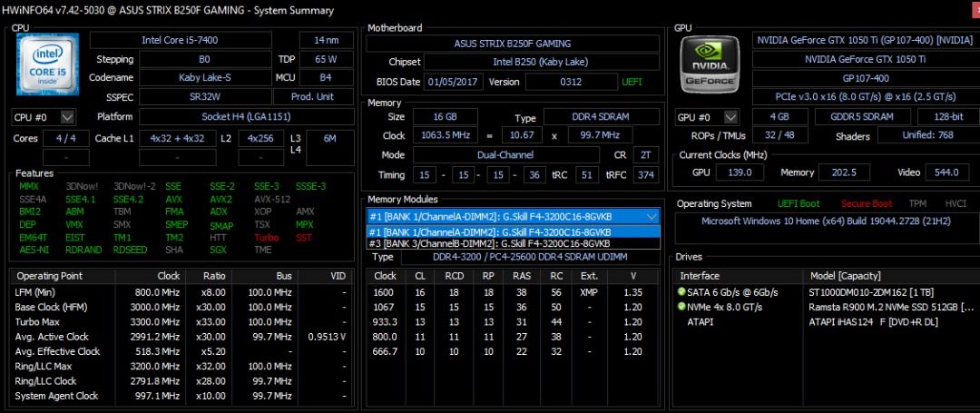Click the HVCI status label
This screenshot has height=413, width=980.
pos(955,203)
